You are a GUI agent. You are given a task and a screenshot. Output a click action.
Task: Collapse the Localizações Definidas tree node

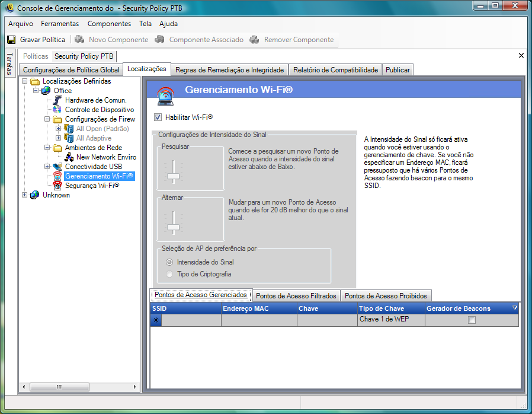[24, 81]
